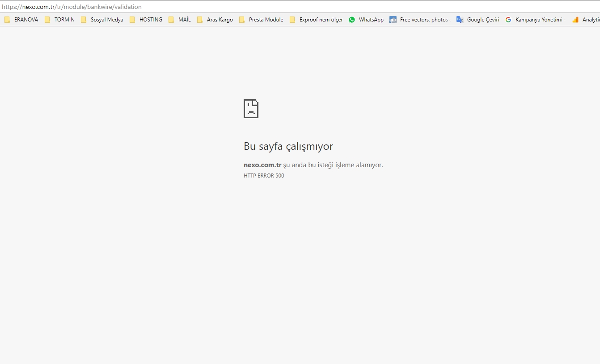Open the ERANOVA bookmark folder
The image size is (600, 364).
(21, 20)
